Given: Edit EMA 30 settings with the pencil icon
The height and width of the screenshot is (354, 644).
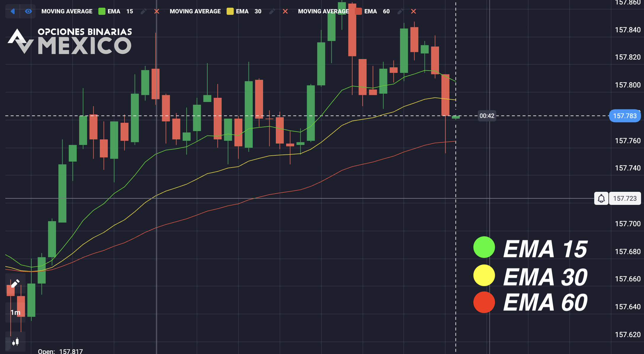Looking at the screenshot, I should click(272, 12).
